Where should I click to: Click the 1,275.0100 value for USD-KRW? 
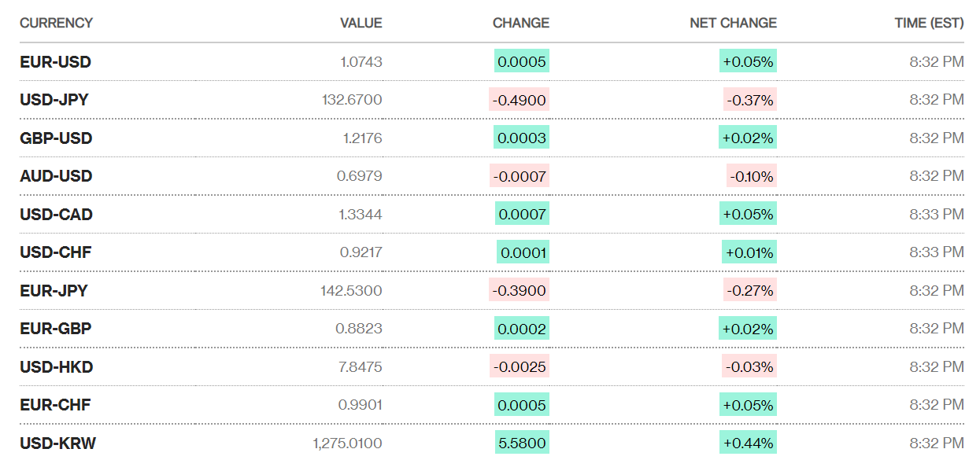coord(347,443)
